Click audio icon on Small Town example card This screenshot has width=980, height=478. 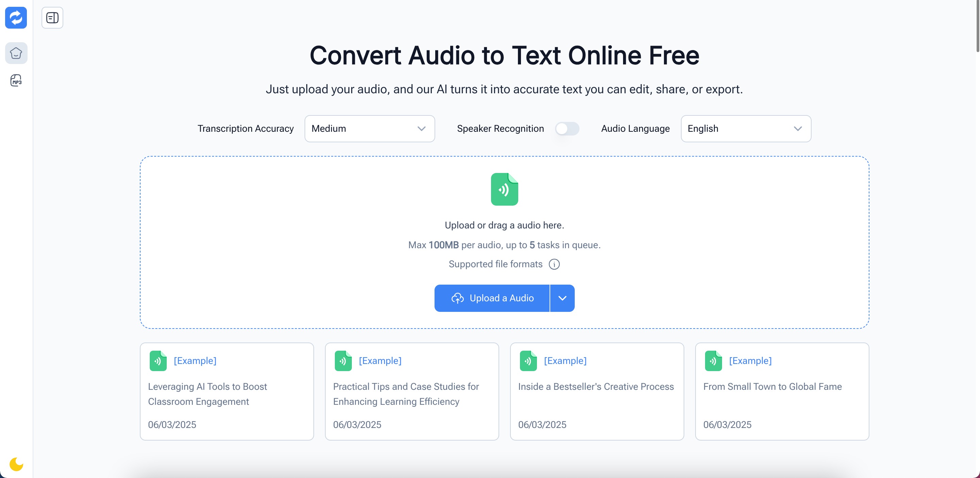click(713, 361)
